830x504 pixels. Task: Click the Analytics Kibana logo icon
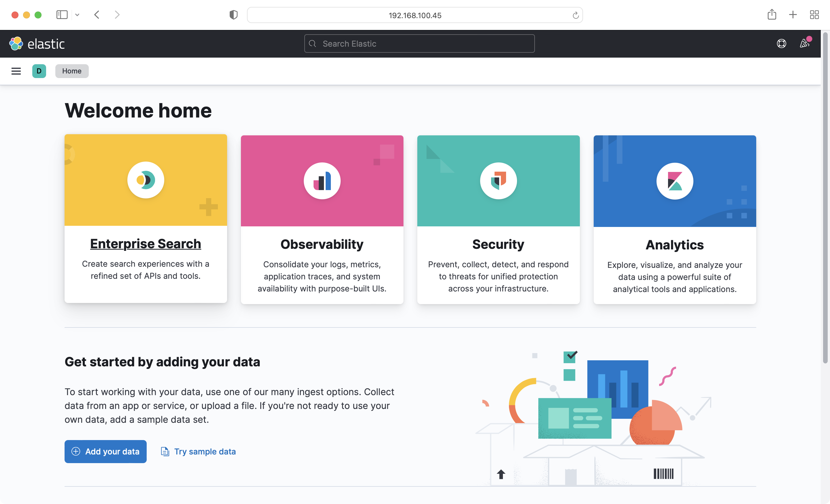[674, 181]
